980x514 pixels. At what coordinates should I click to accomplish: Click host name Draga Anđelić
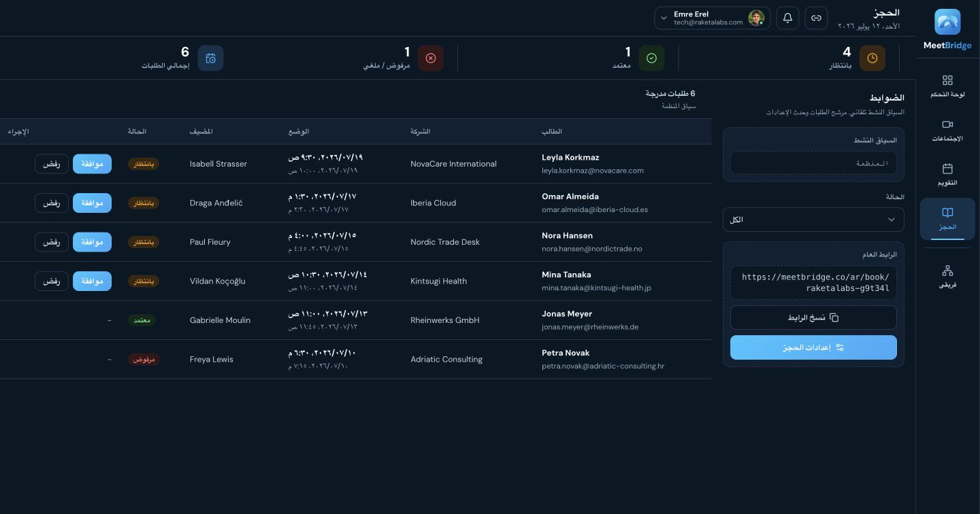pos(216,203)
